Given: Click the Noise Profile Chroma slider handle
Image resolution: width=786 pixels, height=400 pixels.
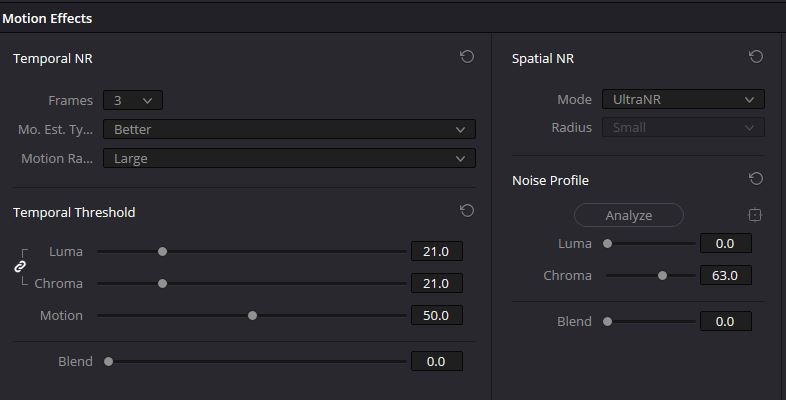Looking at the screenshot, I should [662, 275].
